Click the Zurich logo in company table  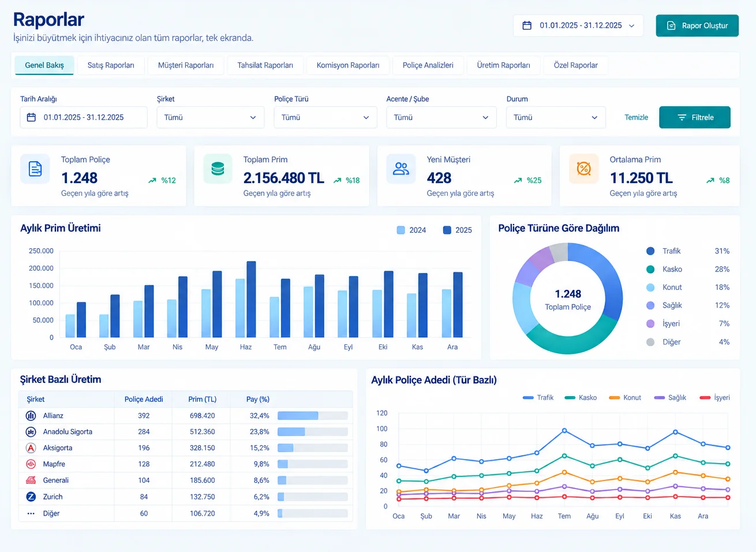pos(31,497)
